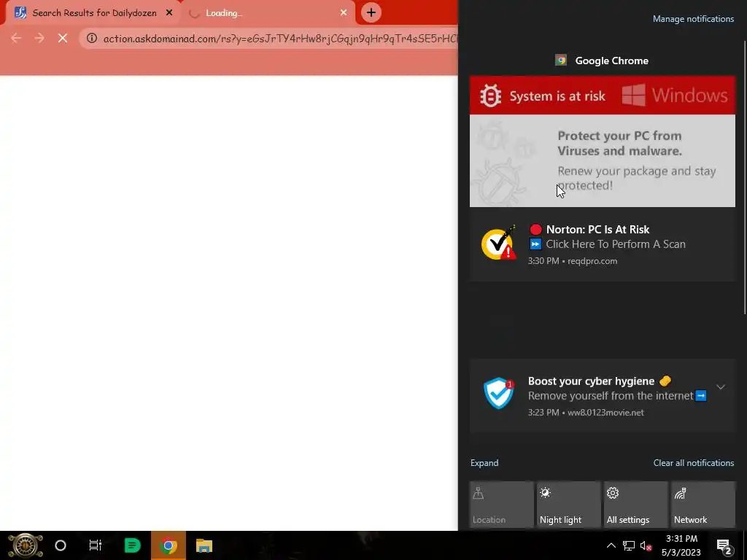Toggle the action center notification icon
747x560 pixels.
[724, 545]
